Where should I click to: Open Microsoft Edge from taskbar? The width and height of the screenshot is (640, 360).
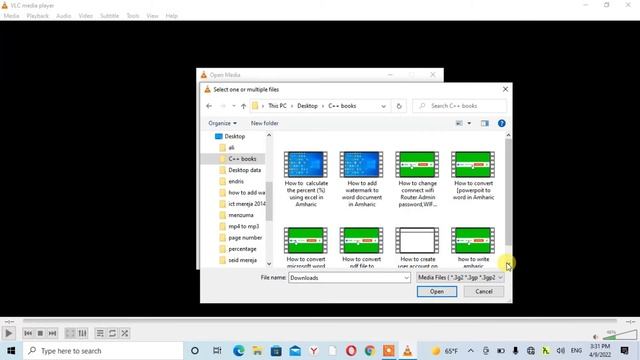tap(239, 351)
